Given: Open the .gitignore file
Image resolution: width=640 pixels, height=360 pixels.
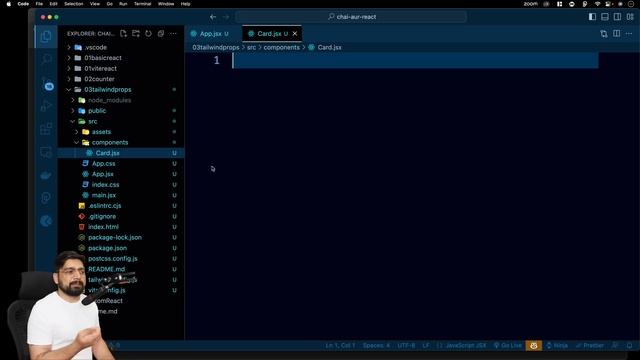Looking at the screenshot, I should tap(102, 217).
